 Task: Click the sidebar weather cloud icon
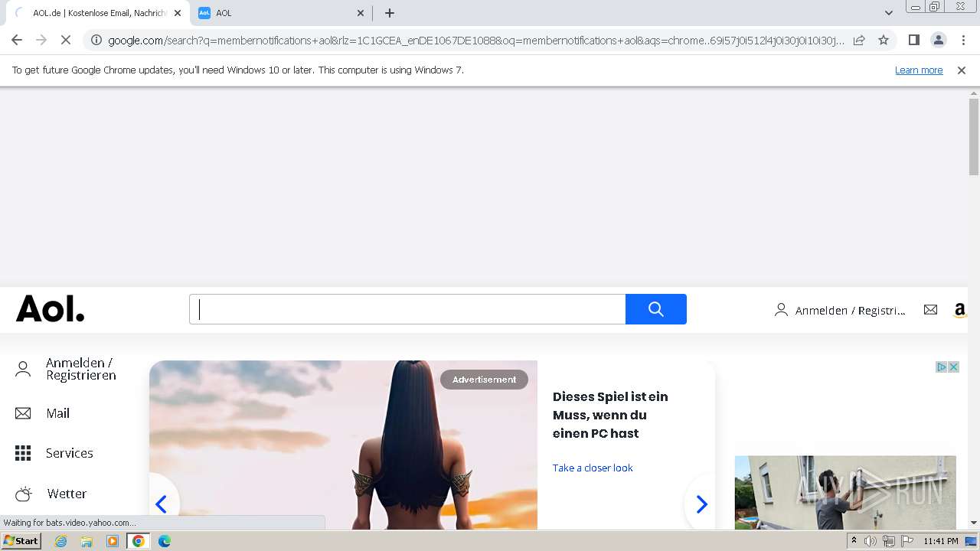point(24,494)
